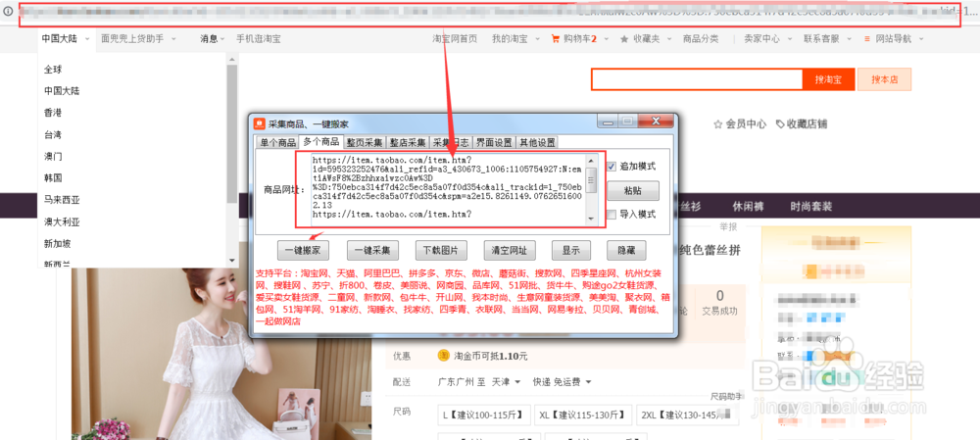Click the 举报 report link
The width and height of the screenshot is (980, 440).
coord(728,228)
